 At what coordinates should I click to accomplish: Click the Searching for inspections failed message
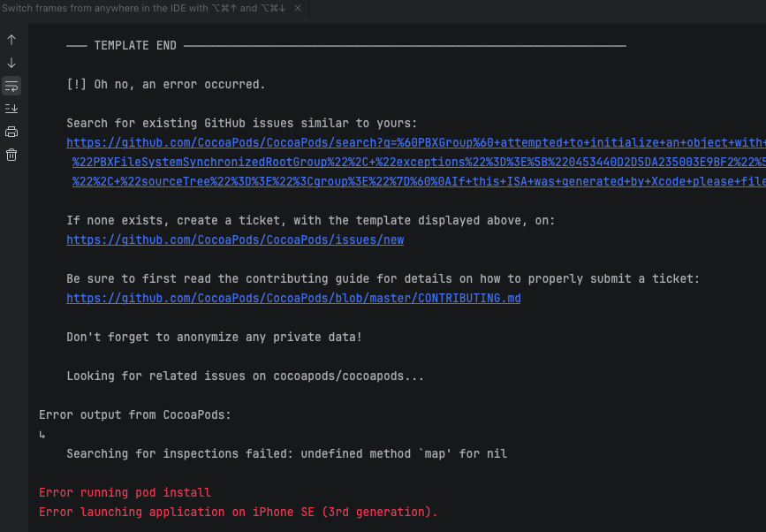(x=287, y=454)
